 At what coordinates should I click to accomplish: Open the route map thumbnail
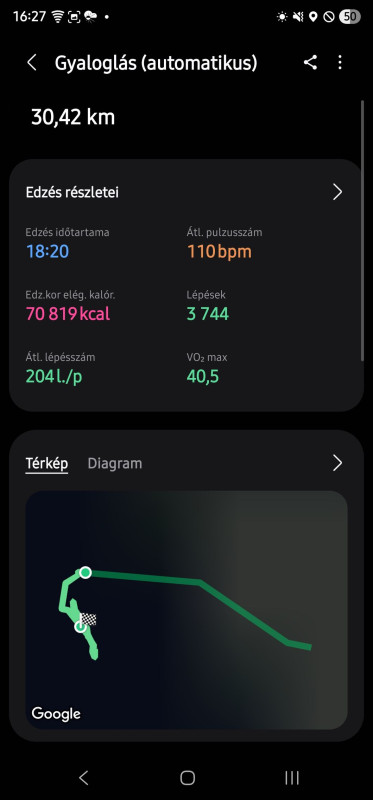(x=187, y=610)
